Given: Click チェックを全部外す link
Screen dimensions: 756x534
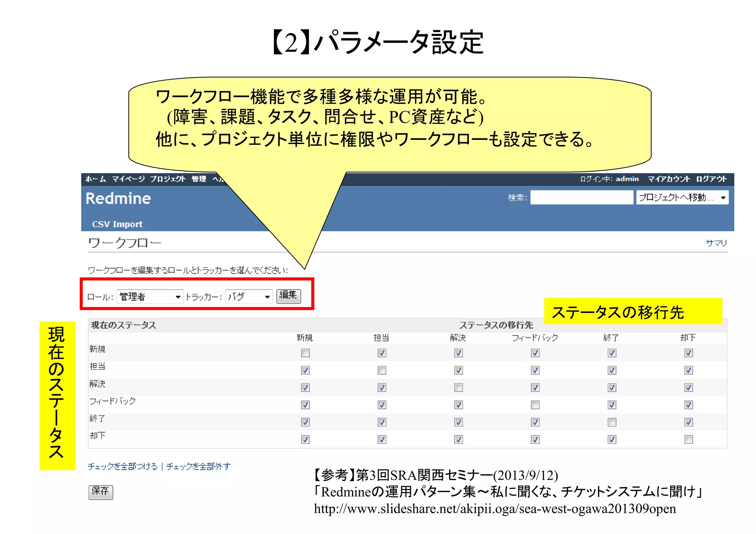Looking at the screenshot, I should (x=198, y=466).
